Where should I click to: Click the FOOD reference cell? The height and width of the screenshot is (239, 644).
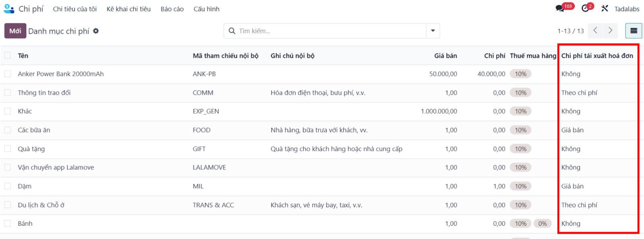coord(202,130)
